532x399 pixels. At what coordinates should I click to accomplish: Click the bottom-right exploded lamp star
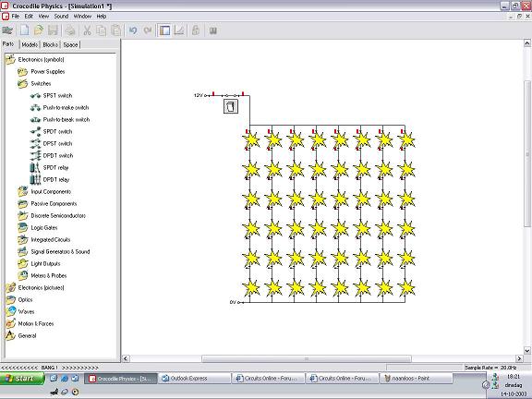click(406, 288)
